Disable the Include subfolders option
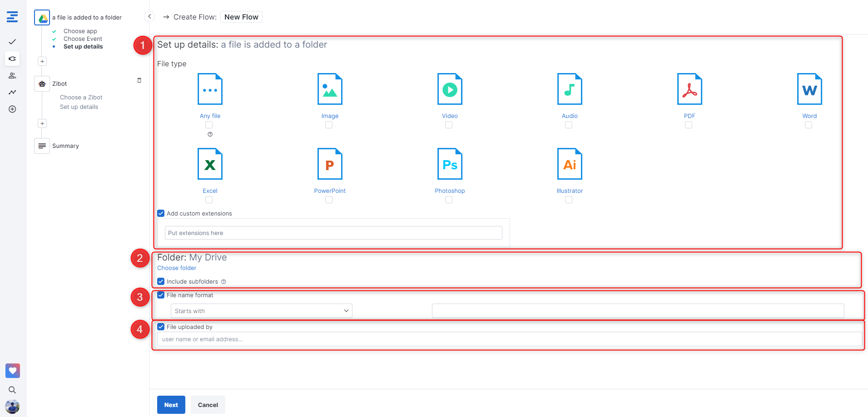 pos(161,281)
